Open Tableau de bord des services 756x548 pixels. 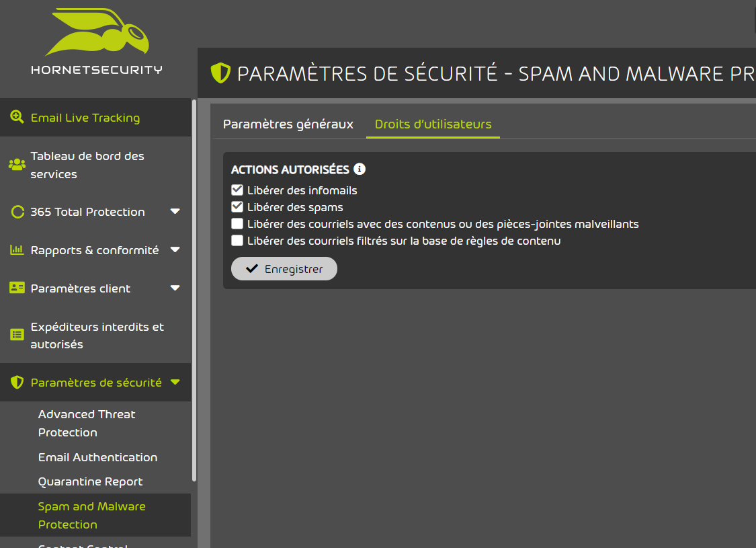pos(95,165)
